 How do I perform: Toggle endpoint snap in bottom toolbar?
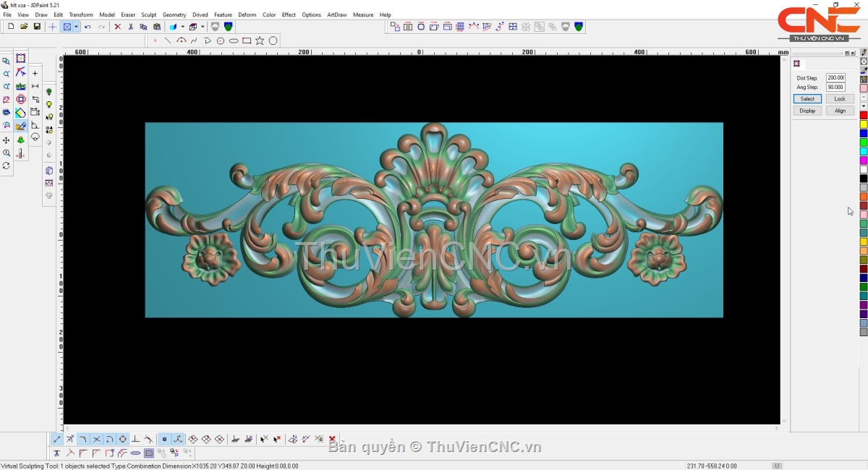point(57,439)
